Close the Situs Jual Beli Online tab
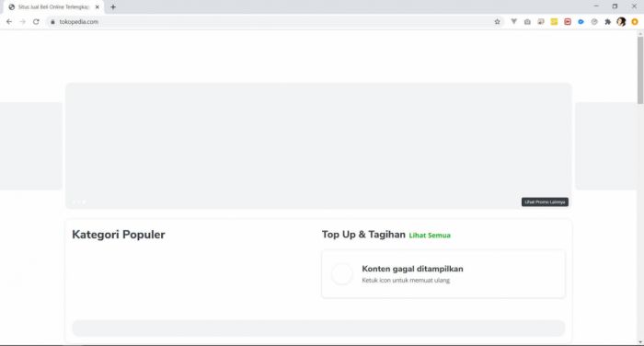644x346 pixels. 98,7
